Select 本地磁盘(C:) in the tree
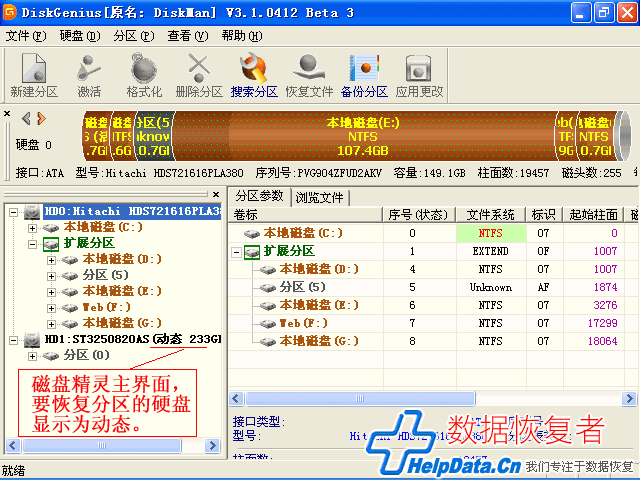This screenshot has width=640, height=480. coord(103,227)
